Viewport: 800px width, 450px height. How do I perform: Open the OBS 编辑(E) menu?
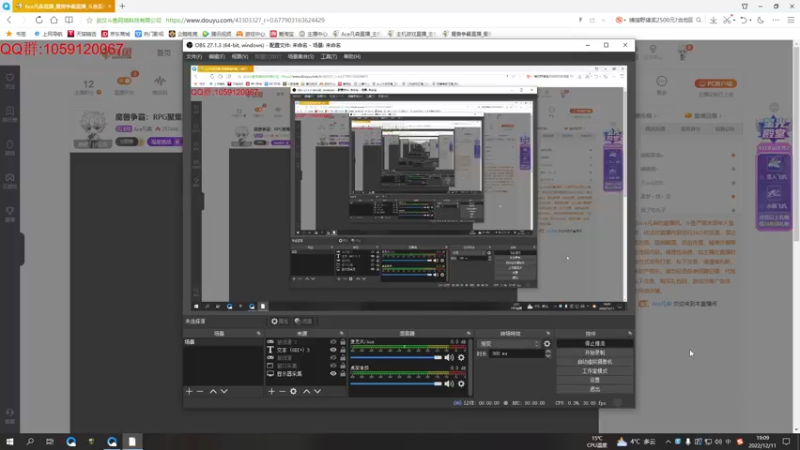[217, 57]
